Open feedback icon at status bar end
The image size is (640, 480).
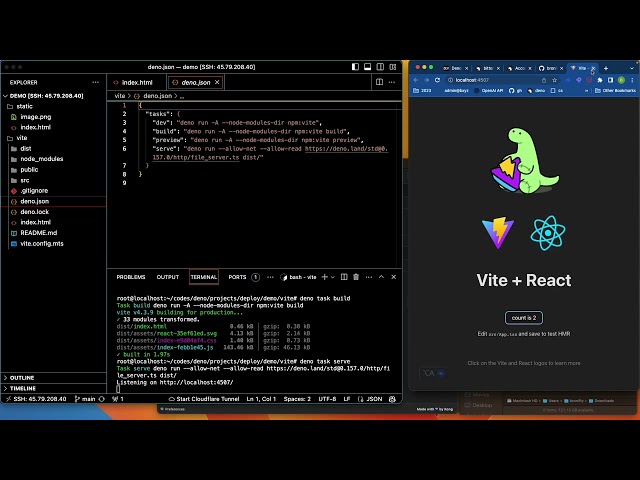tap(392, 399)
